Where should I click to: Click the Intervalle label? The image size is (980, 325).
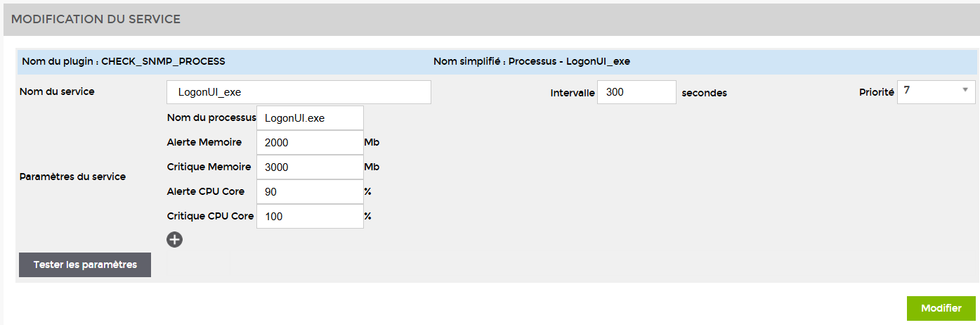coord(573,93)
